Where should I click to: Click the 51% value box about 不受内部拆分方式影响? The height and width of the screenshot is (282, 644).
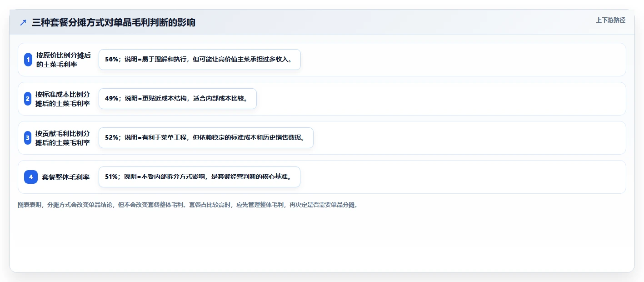200,177
